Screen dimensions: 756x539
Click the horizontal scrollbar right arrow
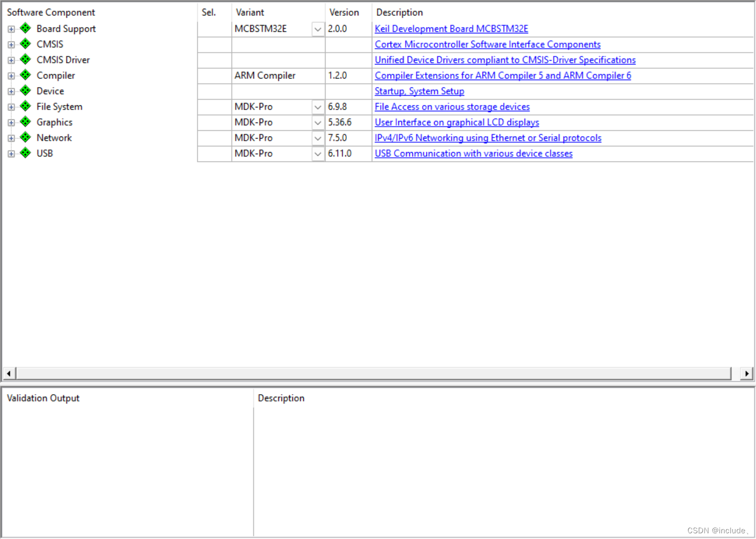(747, 373)
